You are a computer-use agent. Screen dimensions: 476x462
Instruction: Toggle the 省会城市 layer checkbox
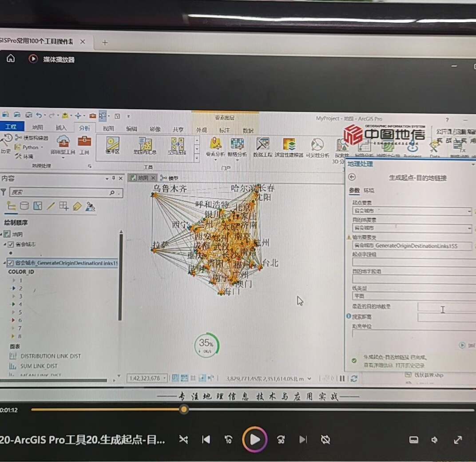11,244
